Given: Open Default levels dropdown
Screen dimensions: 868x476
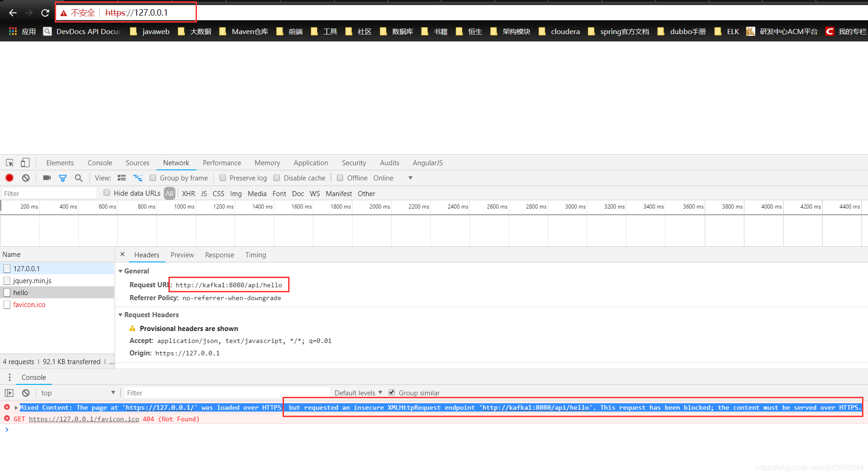Looking at the screenshot, I should point(358,393).
